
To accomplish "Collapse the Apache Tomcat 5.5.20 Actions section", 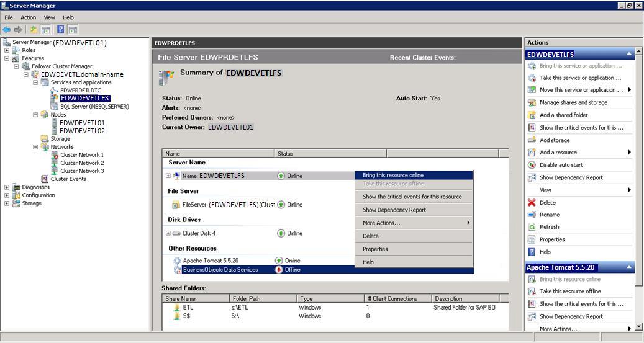I will [629, 267].
